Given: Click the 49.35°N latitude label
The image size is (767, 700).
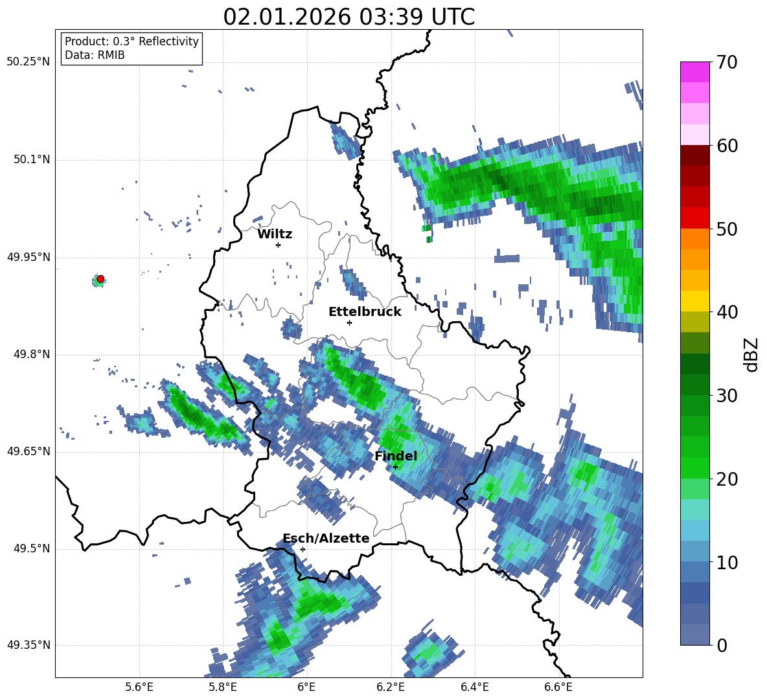Looking at the screenshot, I should (29, 645).
